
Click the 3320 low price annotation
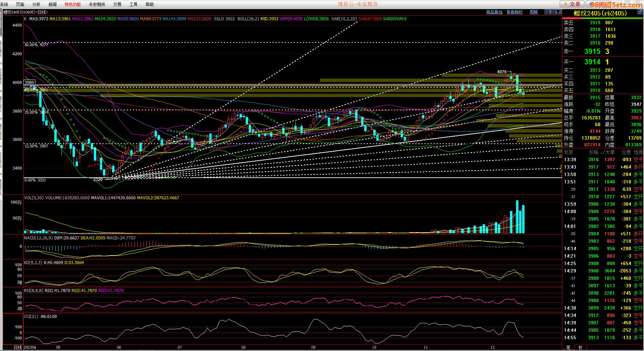click(x=98, y=179)
